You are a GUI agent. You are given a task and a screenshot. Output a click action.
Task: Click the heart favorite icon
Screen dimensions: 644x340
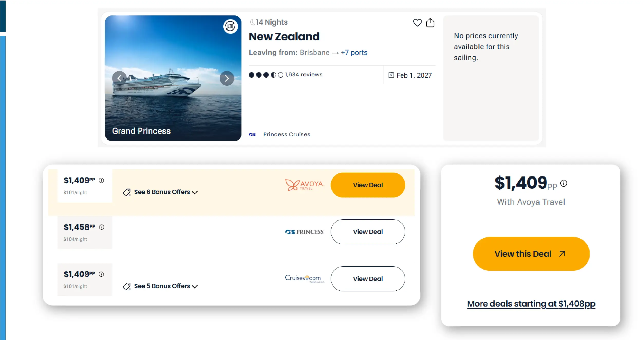417,23
